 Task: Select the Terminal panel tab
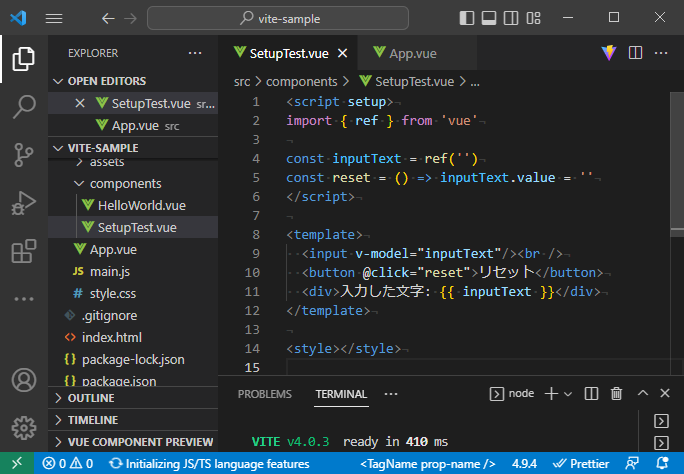coord(341,394)
